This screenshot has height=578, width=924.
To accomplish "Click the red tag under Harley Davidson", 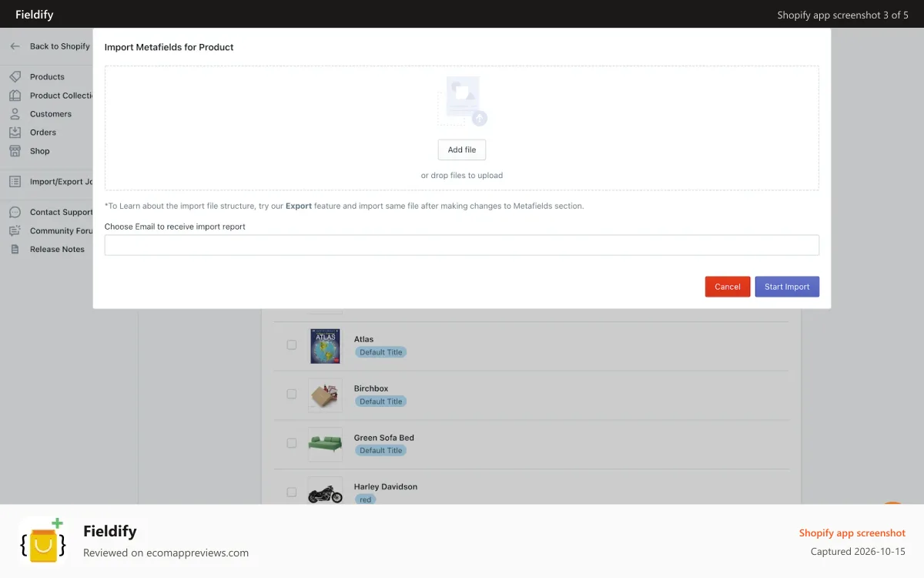I will tap(365, 499).
